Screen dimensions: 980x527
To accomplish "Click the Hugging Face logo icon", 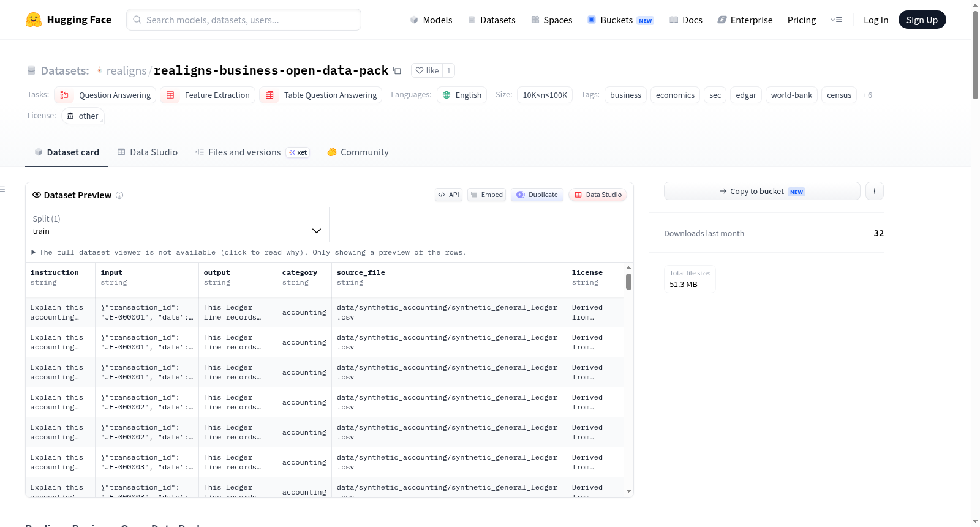I will [x=34, y=20].
